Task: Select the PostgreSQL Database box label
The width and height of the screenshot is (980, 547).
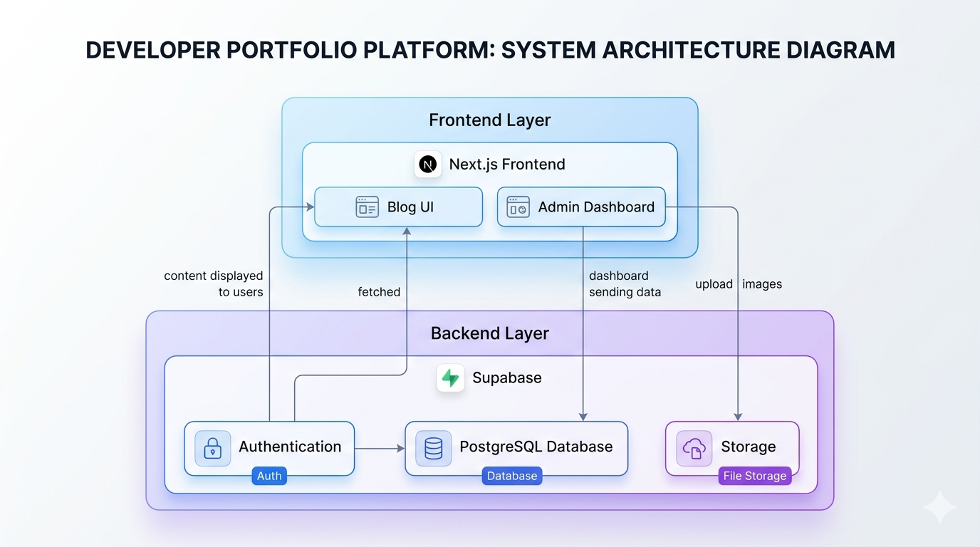Action: coord(536,447)
